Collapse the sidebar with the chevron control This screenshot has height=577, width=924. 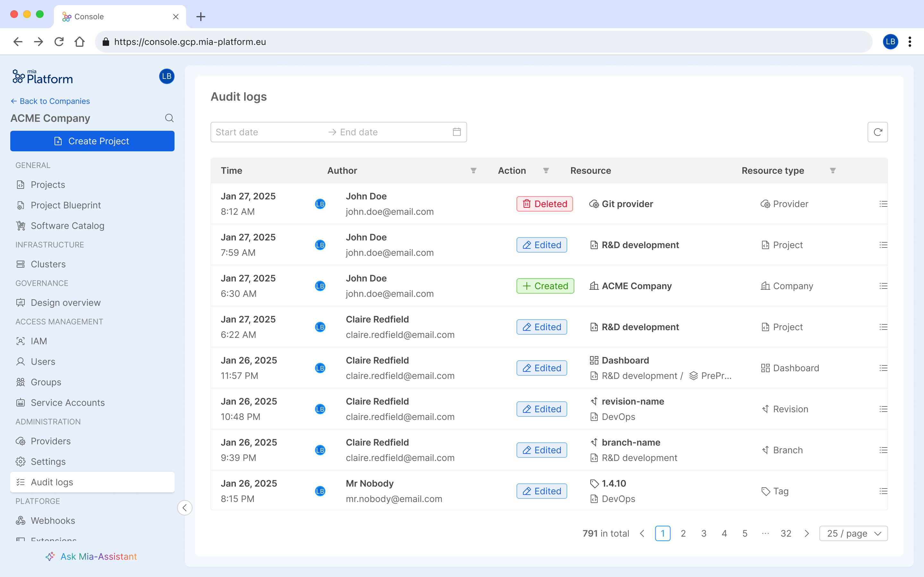185,507
